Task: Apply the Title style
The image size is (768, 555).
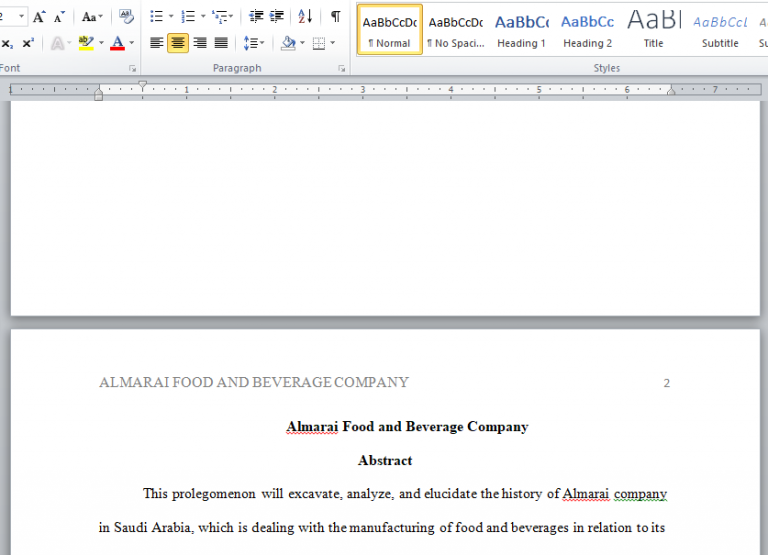Action: coord(653,29)
